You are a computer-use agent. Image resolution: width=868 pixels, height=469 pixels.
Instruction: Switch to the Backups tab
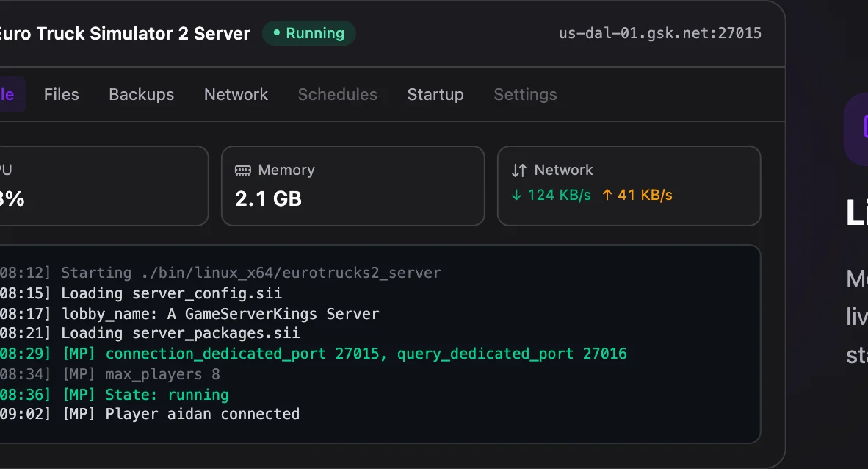(141, 94)
